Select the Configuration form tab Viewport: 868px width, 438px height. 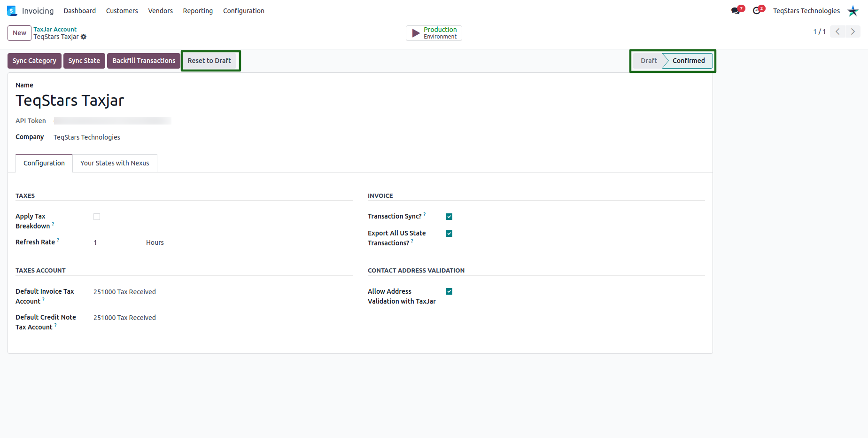coord(44,163)
